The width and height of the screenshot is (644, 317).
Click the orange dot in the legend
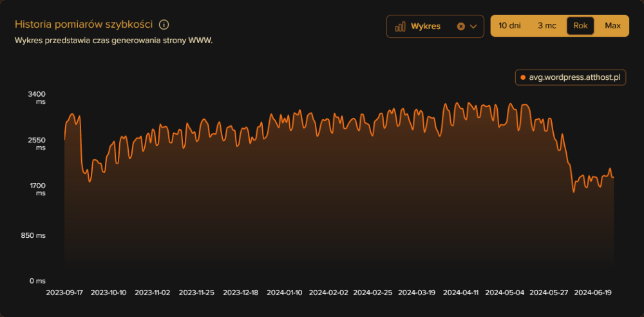[x=523, y=77]
